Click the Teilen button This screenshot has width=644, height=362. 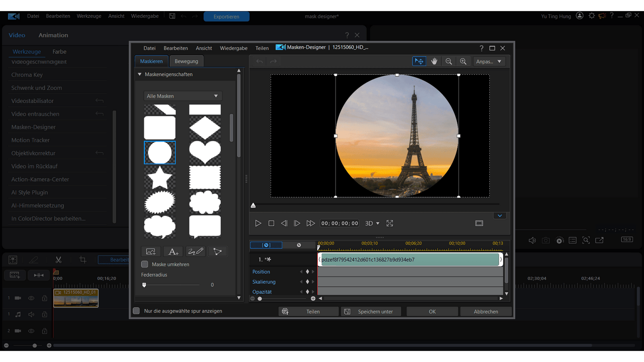(x=308, y=312)
